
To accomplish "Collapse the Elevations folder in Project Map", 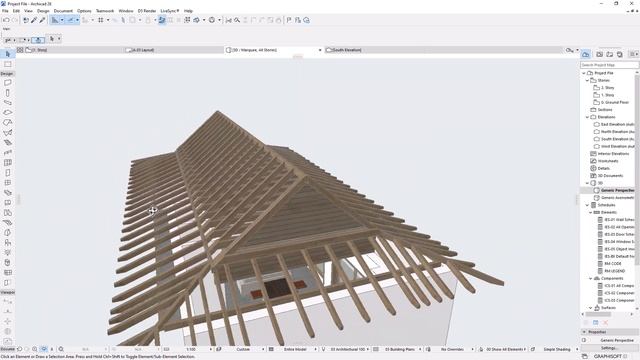I will (587, 117).
